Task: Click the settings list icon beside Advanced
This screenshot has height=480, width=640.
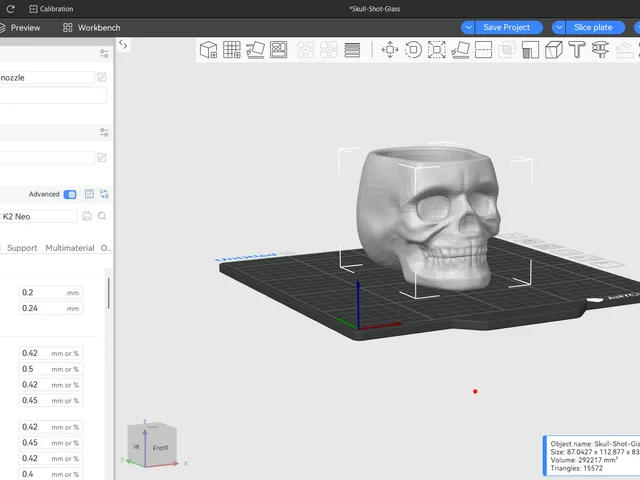Action: (x=89, y=194)
